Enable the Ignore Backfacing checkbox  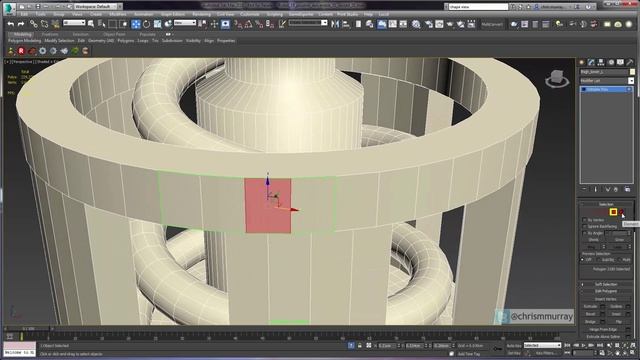coord(584,226)
